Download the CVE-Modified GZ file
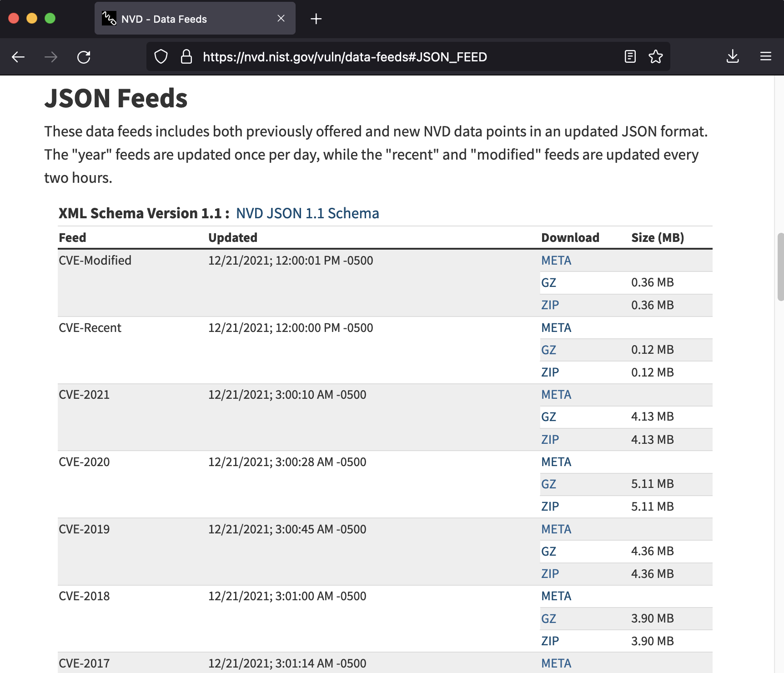Image resolution: width=784 pixels, height=673 pixels. pos(548,283)
